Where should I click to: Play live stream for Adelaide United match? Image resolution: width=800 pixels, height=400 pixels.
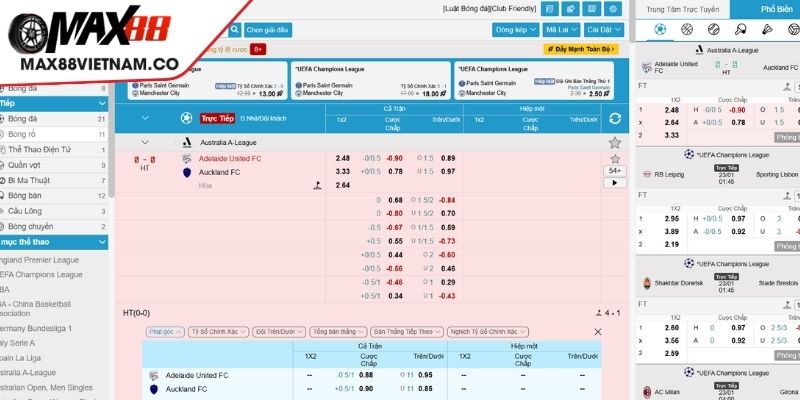tap(614, 183)
